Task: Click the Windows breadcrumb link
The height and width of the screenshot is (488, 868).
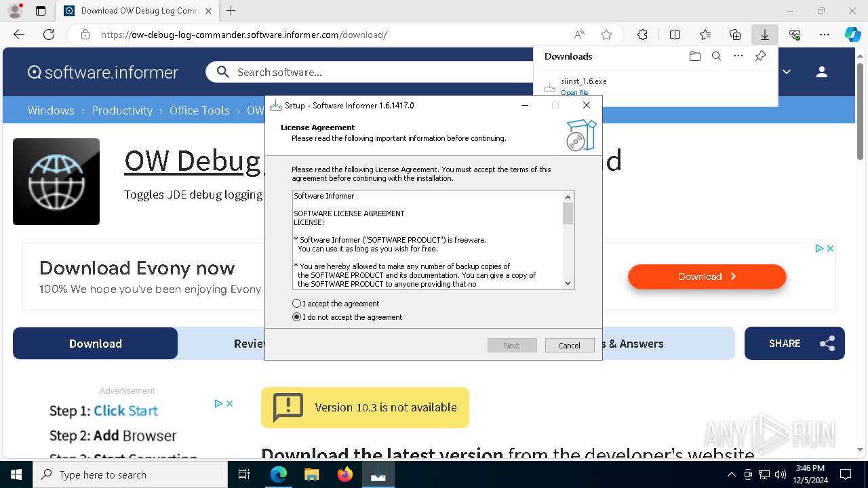Action: tap(51, 110)
